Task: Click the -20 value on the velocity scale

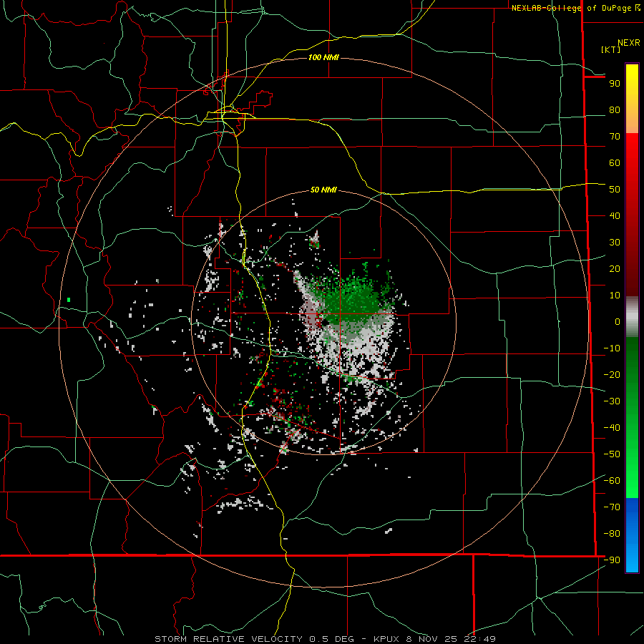Action: (x=612, y=375)
